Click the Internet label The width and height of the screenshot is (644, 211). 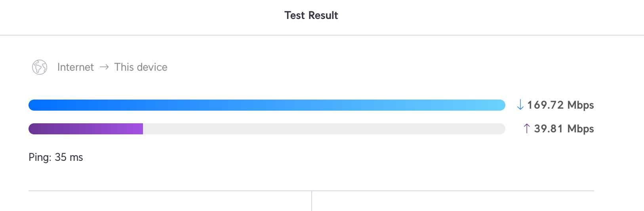[x=76, y=67]
